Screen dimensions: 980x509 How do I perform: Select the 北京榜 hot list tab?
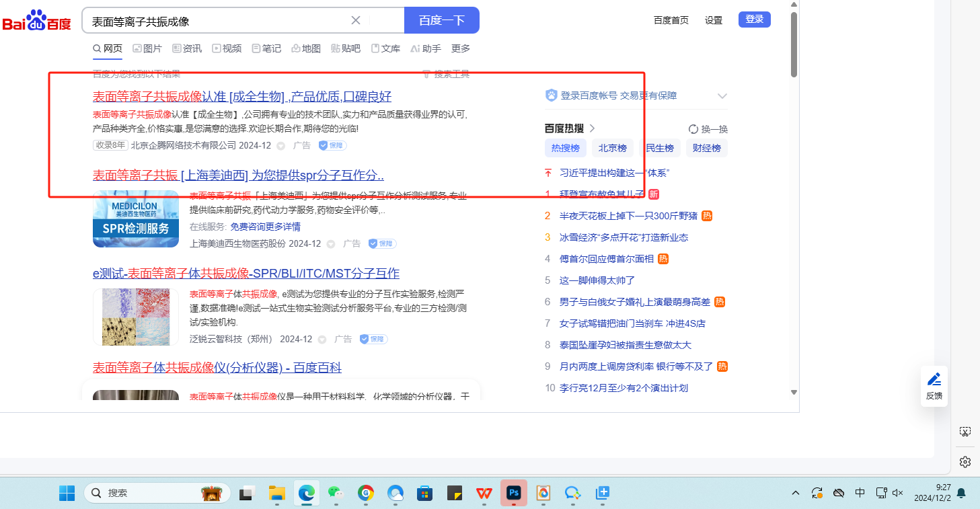pos(613,148)
